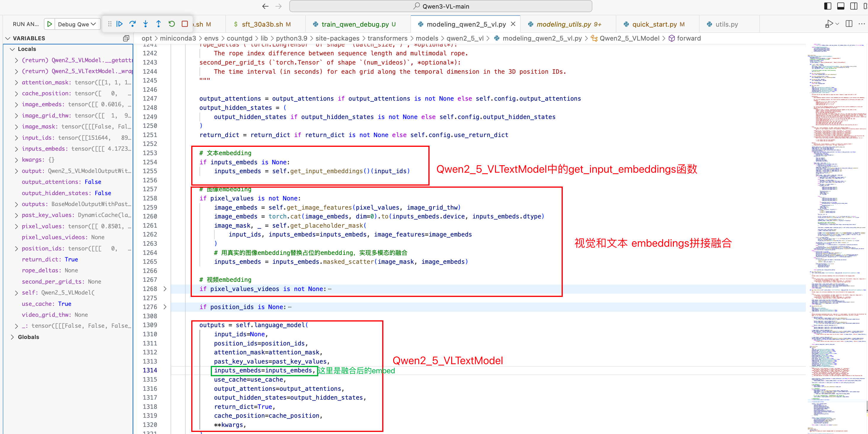Click the Continue debug button
The width and height of the screenshot is (868, 434).
119,24
